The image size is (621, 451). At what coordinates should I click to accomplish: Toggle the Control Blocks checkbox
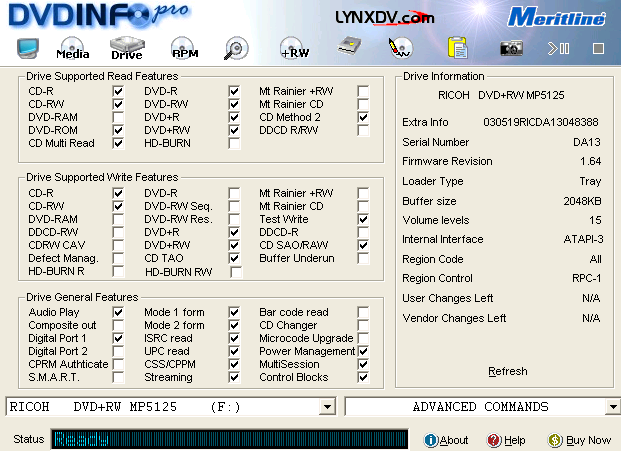pyautogui.click(x=363, y=377)
